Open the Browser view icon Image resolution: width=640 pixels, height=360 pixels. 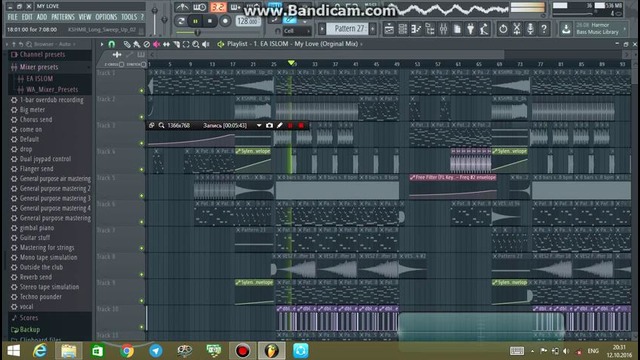[x=430, y=29]
